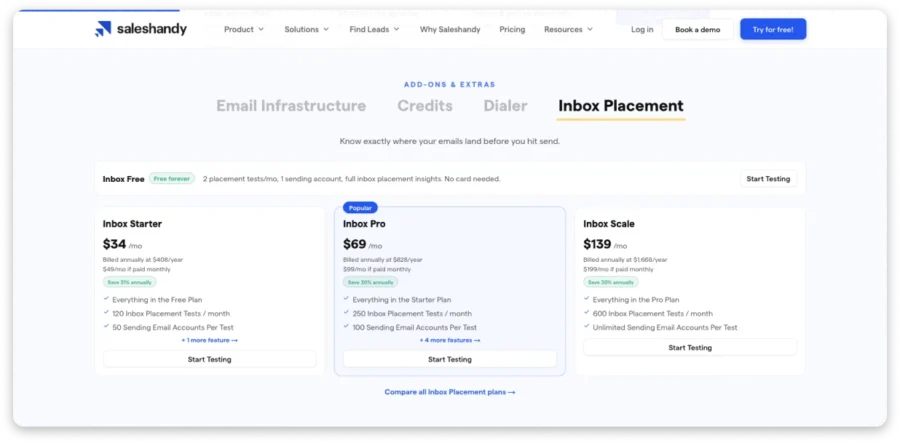Select the Dialer add-on tab
The height and width of the screenshot is (443, 900).
point(505,106)
